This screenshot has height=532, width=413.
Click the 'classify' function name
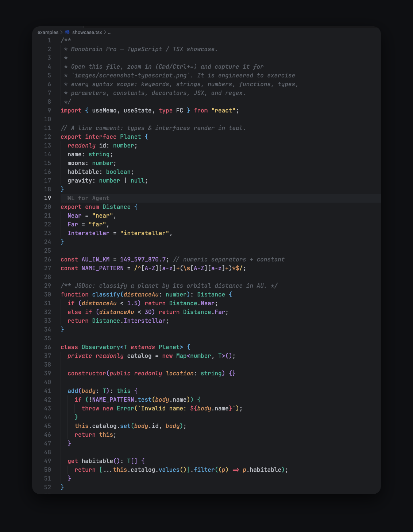pos(106,294)
